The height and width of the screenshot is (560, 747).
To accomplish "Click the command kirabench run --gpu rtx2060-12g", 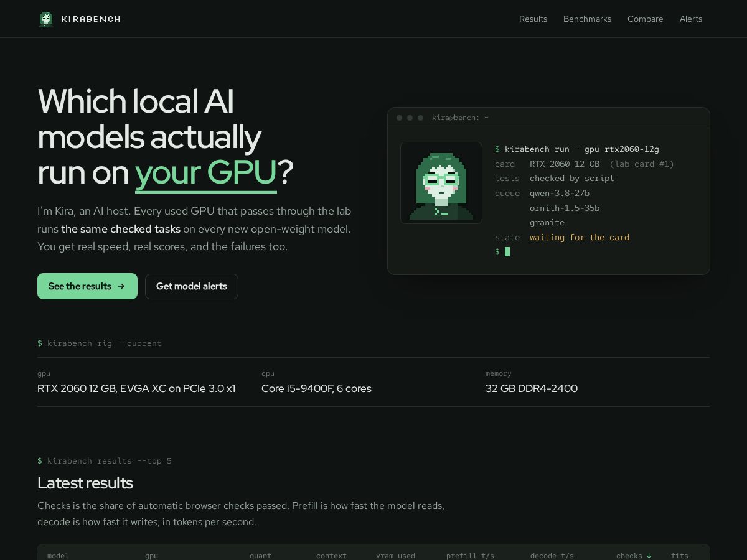I will click(582, 149).
